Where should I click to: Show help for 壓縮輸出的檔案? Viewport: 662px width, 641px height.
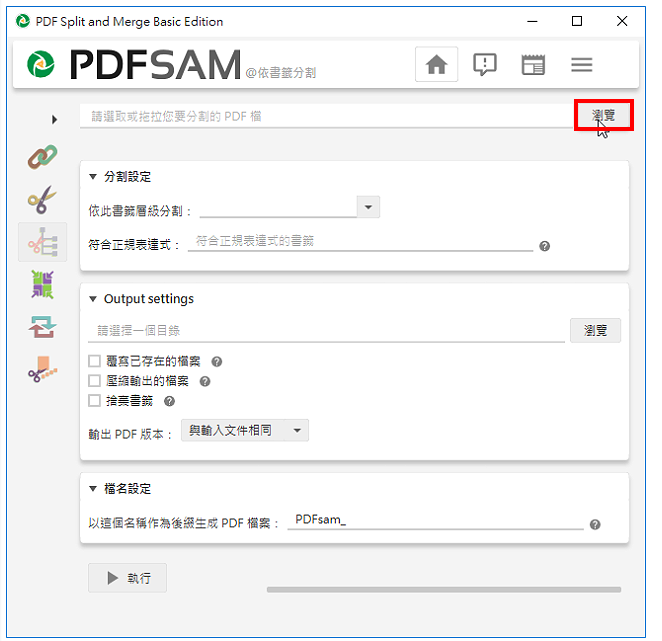[x=205, y=381]
